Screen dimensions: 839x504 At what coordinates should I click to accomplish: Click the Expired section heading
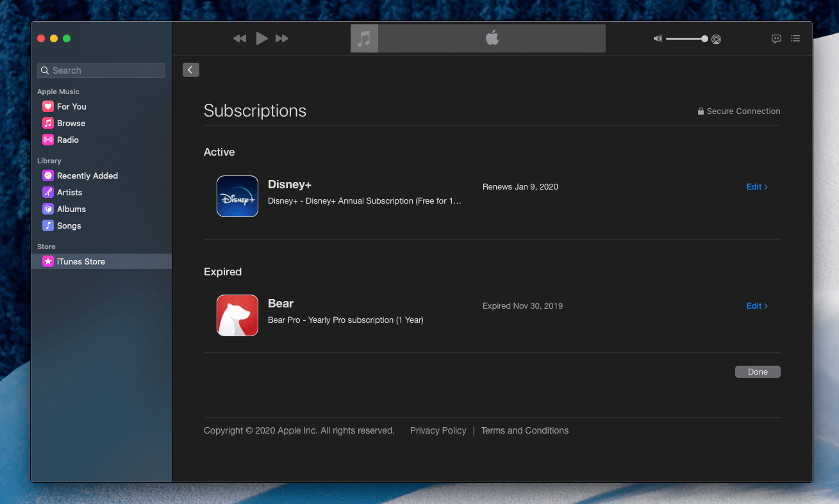click(x=222, y=272)
